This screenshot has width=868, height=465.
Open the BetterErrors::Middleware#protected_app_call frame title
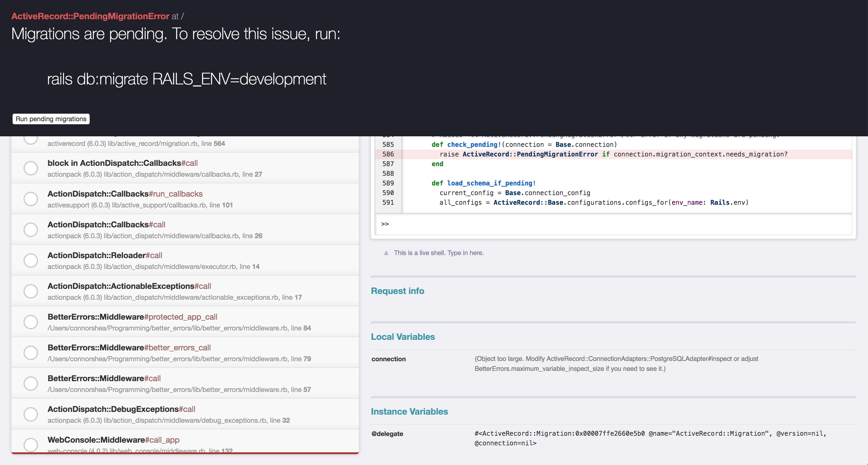coord(132,317)
